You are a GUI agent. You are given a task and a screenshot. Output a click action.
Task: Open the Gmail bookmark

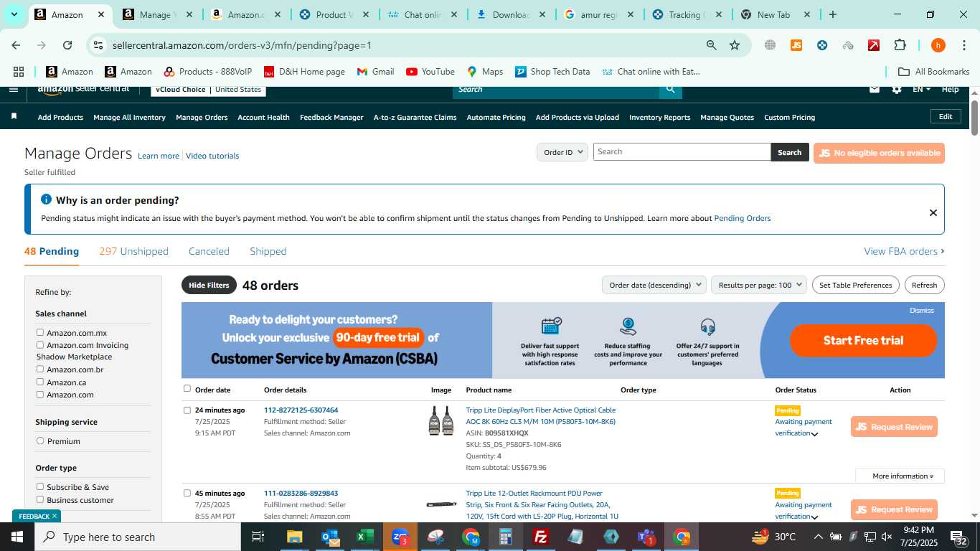[x=375, y=72]
